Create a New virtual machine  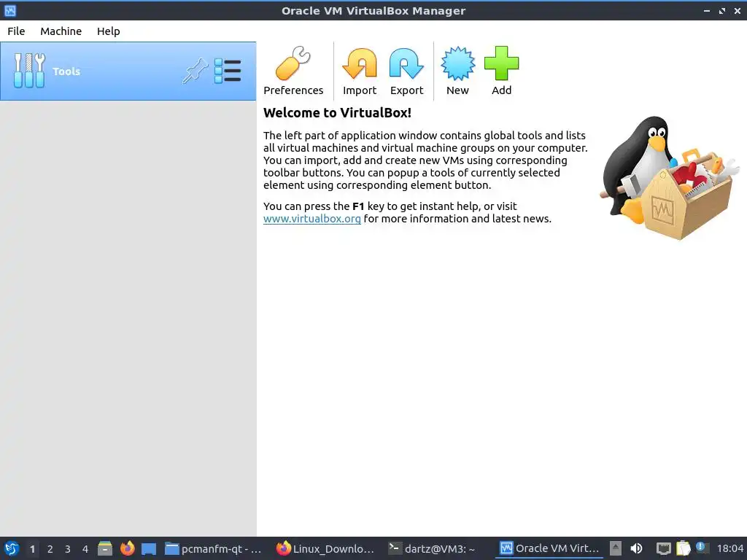coord(457,71)
